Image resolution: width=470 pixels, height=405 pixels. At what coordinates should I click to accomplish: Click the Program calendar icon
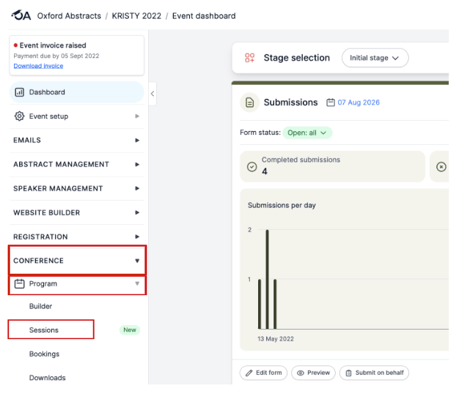[x=19, y=284]
